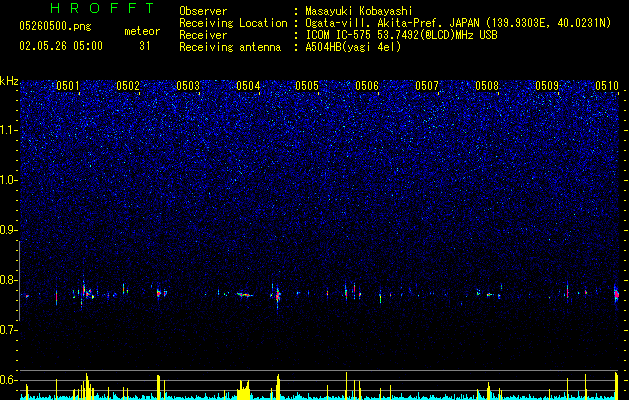Viewport: 629px width, 400px height.
Task: Click the 0507 time marker
Action: (x=427, y=86)
